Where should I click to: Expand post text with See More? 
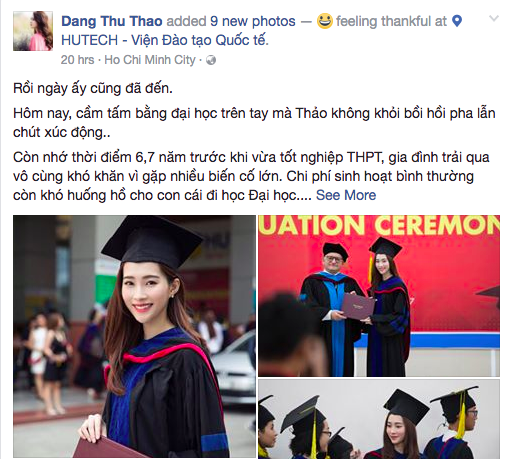tap(346, 195)
